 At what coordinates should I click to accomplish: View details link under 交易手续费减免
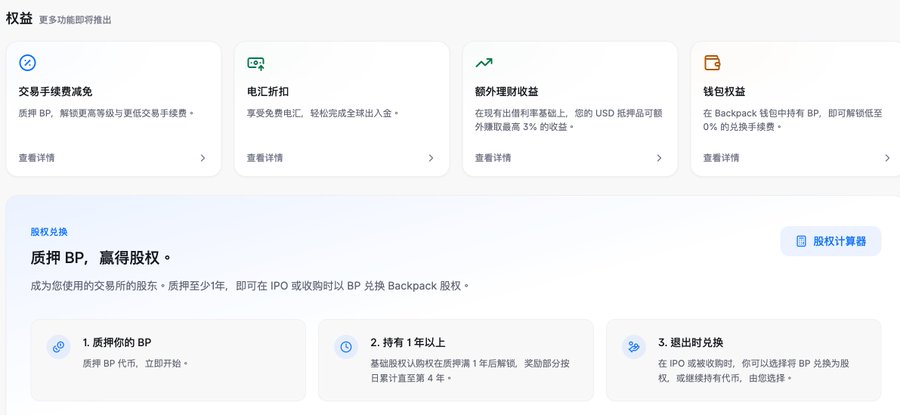click(37, 158)
